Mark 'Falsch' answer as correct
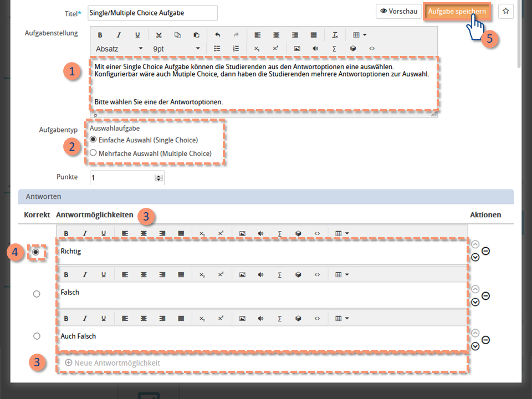 (37, 294)
